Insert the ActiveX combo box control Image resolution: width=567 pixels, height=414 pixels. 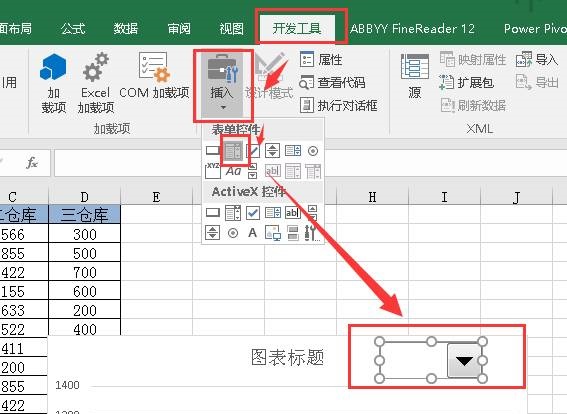(x=233, y=213)
